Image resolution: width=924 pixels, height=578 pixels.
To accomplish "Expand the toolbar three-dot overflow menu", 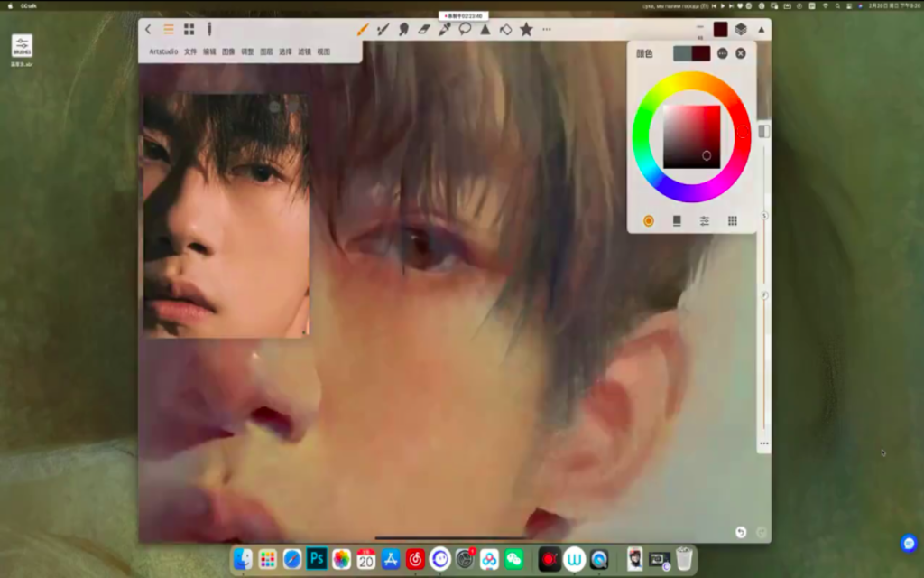I will 547,29.
